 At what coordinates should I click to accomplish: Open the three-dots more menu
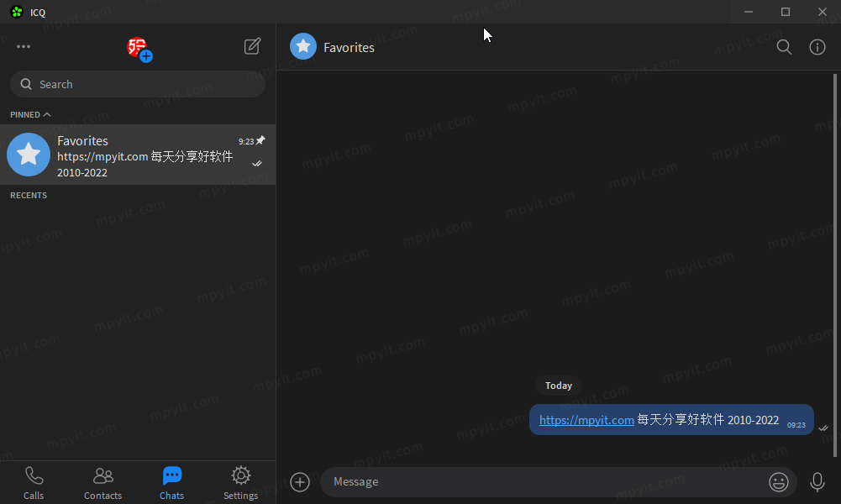(24, 47)
